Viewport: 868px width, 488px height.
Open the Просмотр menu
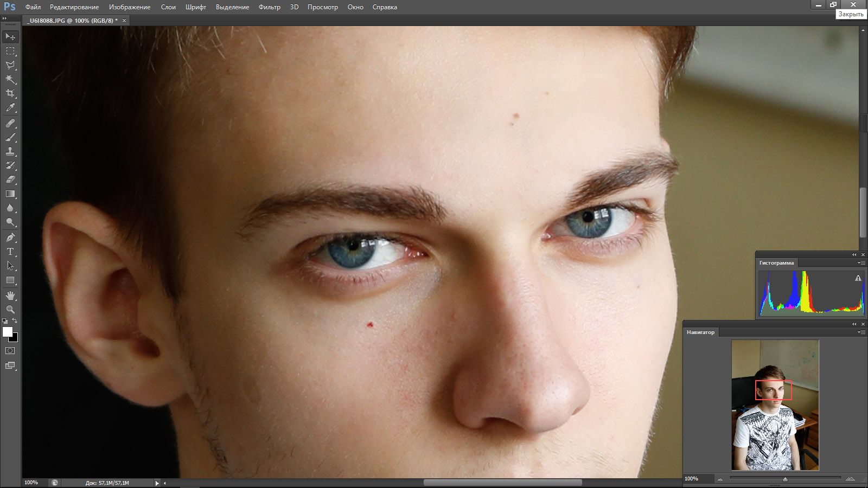(323, 7)
